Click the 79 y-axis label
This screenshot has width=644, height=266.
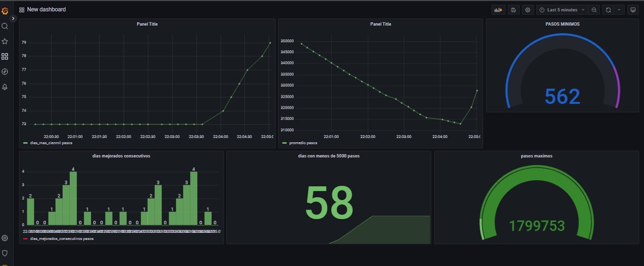(24, 42)
